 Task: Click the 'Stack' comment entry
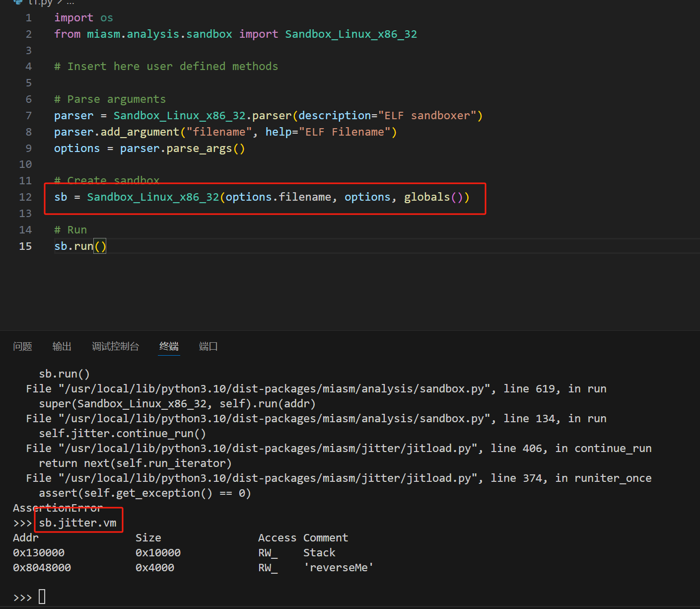(x=320, y=553)
